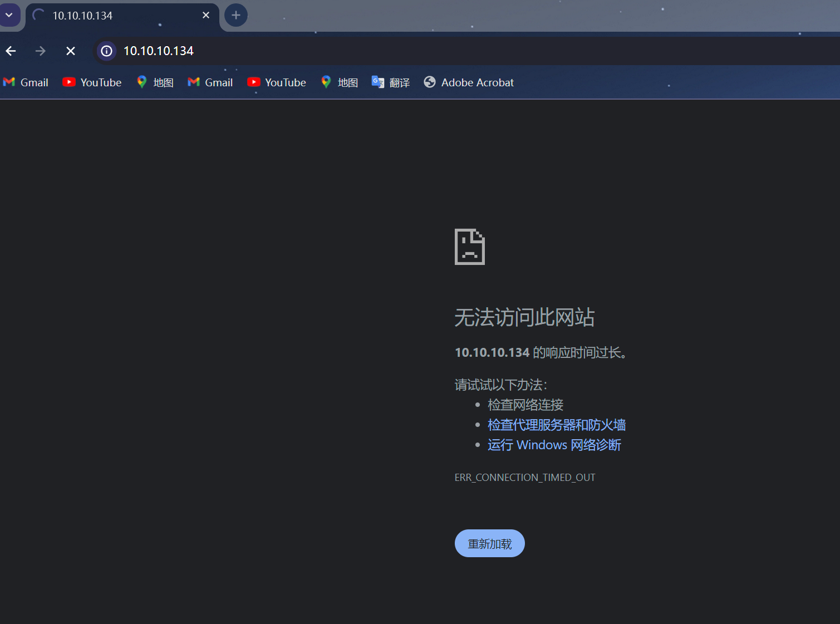The image size is (840, 624).
Task: Select the 10.10.10.134 browser tab
Action: coord(111,16)
